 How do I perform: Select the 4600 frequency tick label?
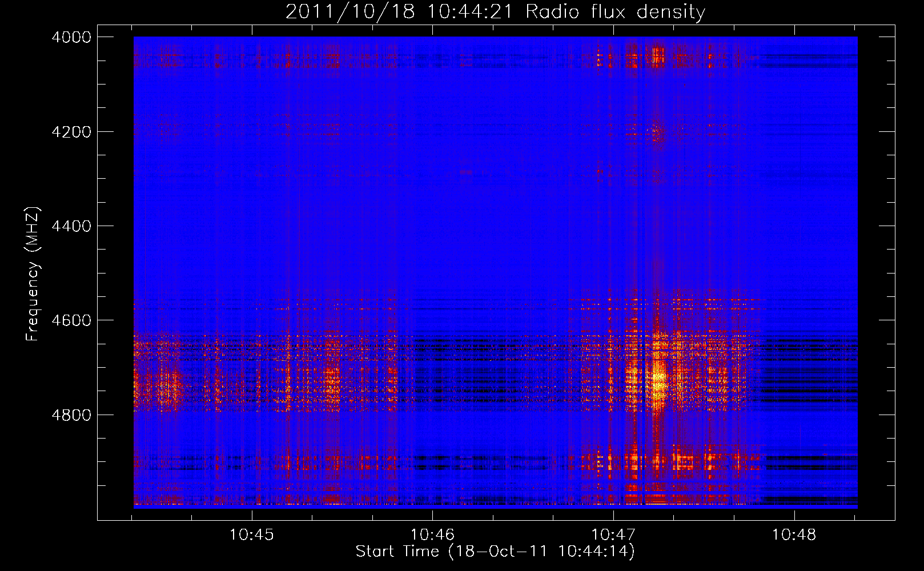tap(71, 320)
